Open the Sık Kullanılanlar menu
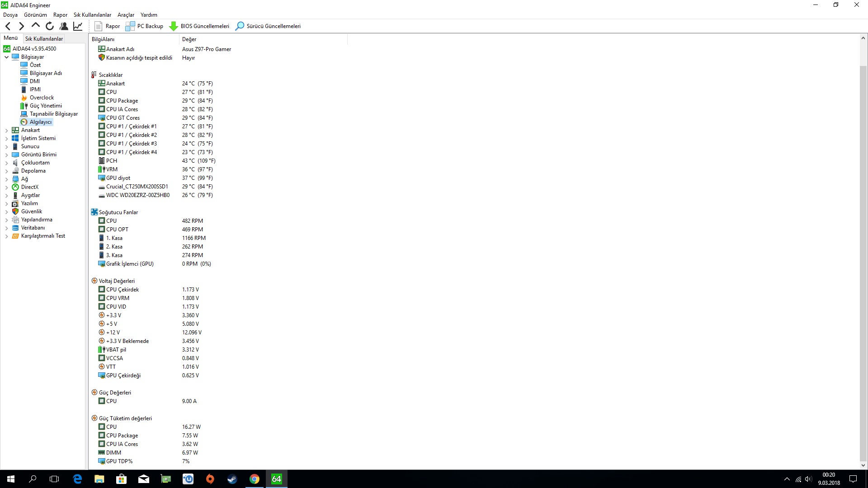This screenshot has height=488, width=868. (92, 15)
